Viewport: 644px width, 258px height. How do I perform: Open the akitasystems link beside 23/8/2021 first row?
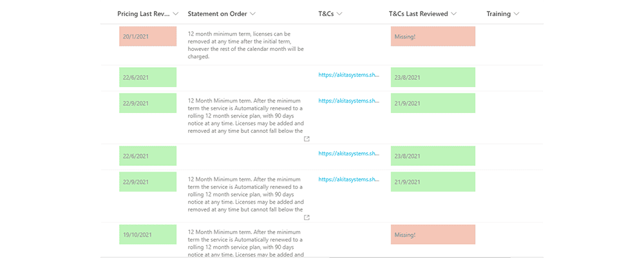[x=348, y=75]
